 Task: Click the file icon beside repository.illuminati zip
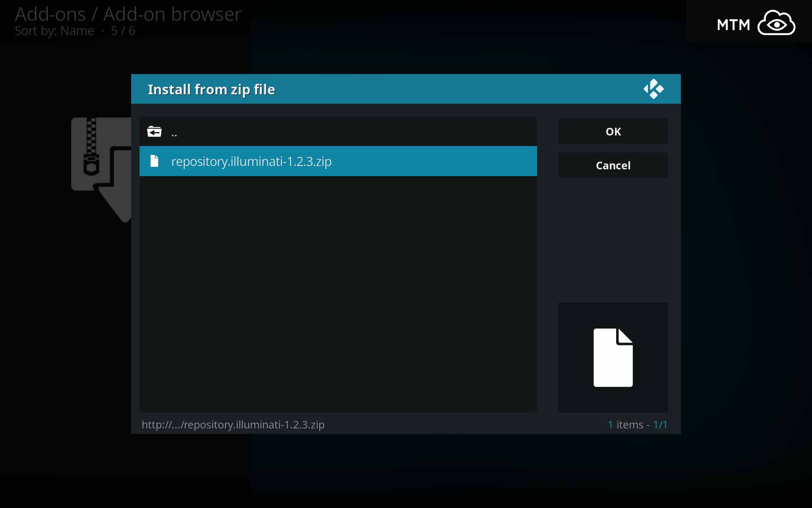[154, 161]
